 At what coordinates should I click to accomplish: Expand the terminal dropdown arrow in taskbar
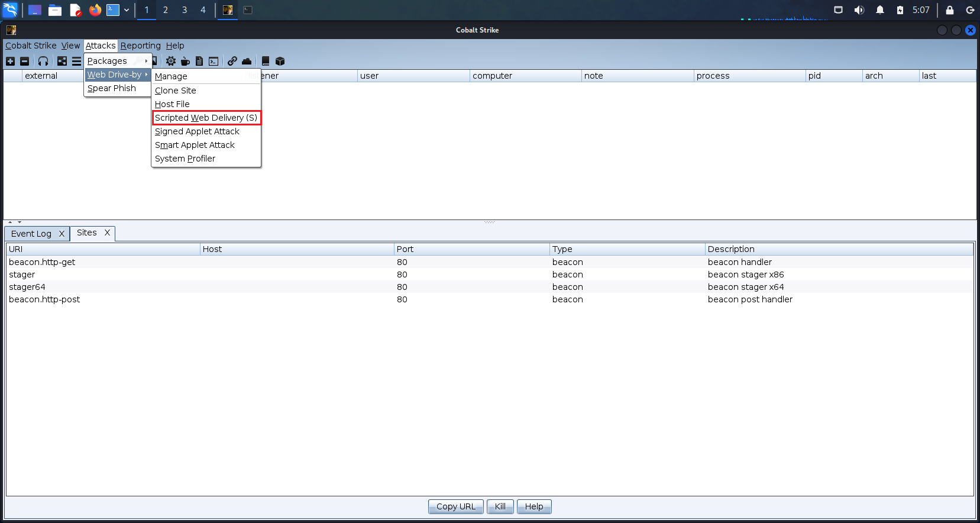coord(127,10)
